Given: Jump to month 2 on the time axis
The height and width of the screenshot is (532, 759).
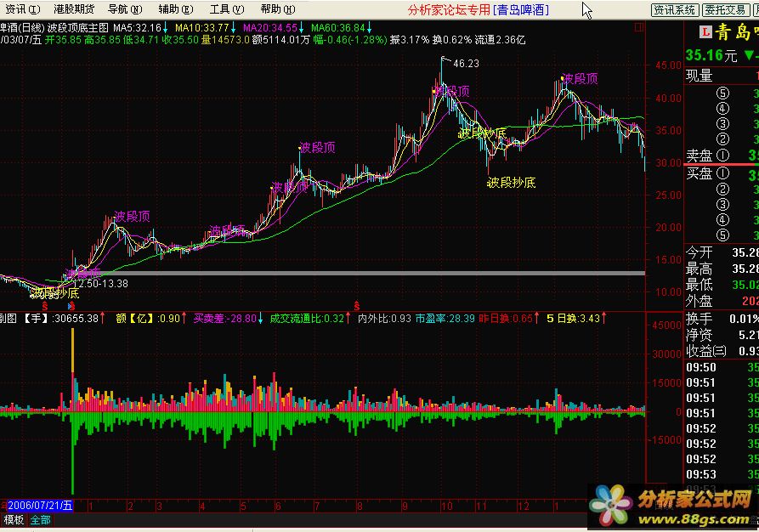Looking at the screenshot, I should click(130, 507).
